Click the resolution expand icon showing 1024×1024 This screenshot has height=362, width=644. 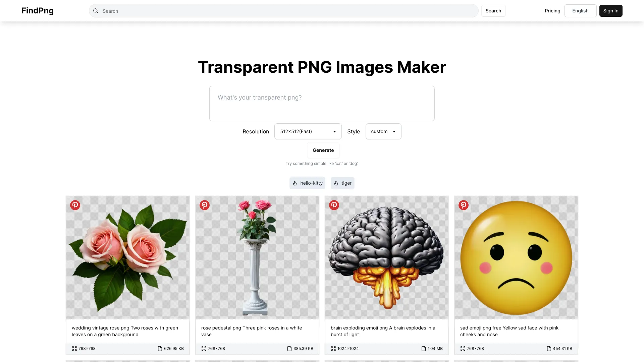point(333,348)
